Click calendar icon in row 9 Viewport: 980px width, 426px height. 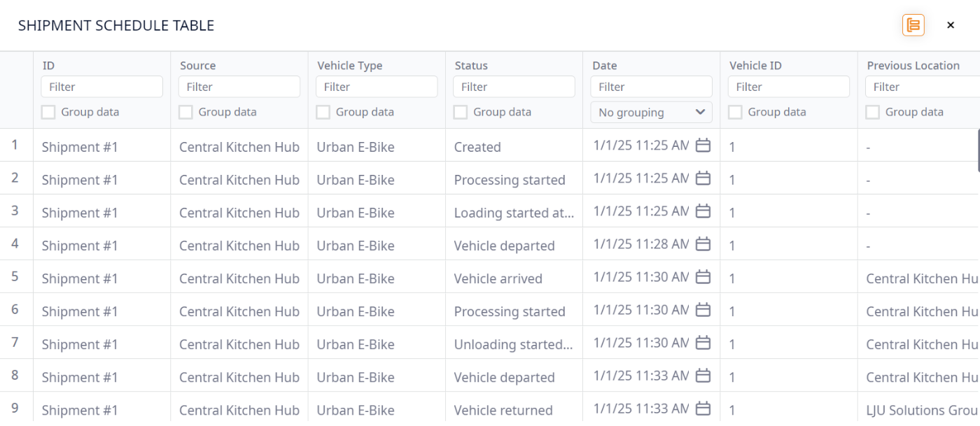tap(703, 409)
